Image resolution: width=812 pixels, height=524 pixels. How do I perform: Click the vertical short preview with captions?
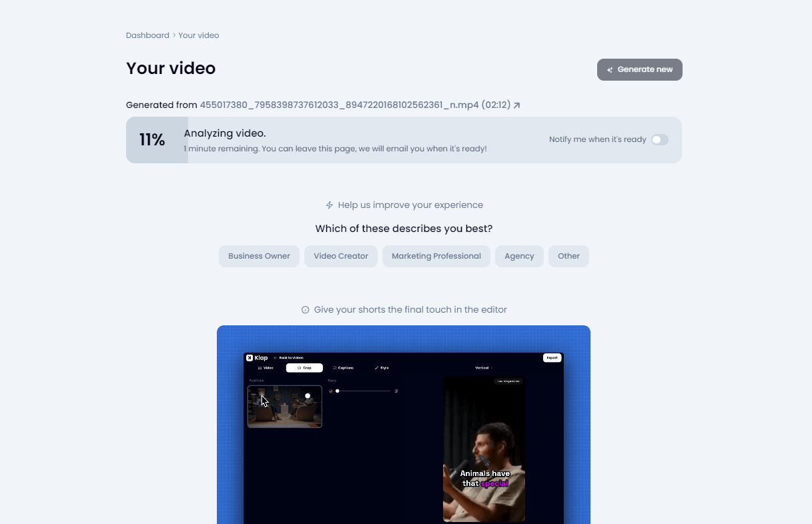click(484, 449)
